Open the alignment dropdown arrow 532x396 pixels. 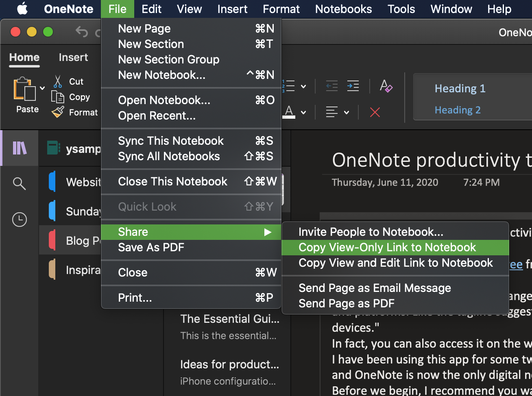[347, 112]
